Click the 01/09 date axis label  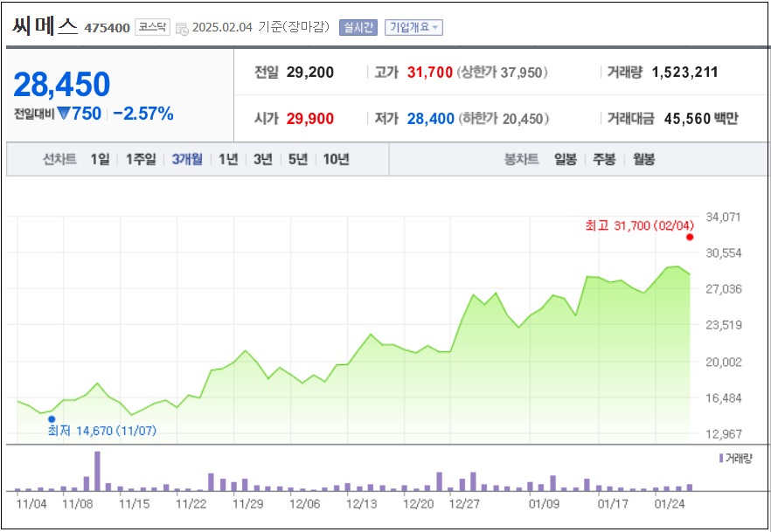pyautogui.click(x=545, y=503)
